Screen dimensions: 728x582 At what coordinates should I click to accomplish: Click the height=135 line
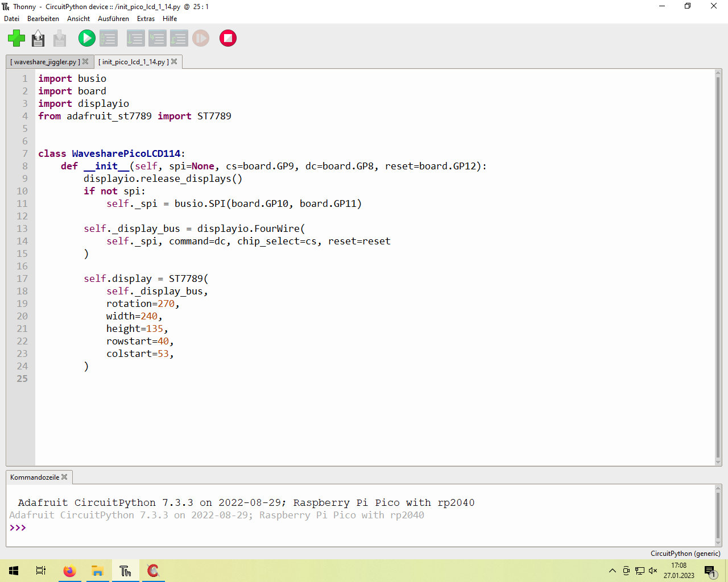pos(137,329)
